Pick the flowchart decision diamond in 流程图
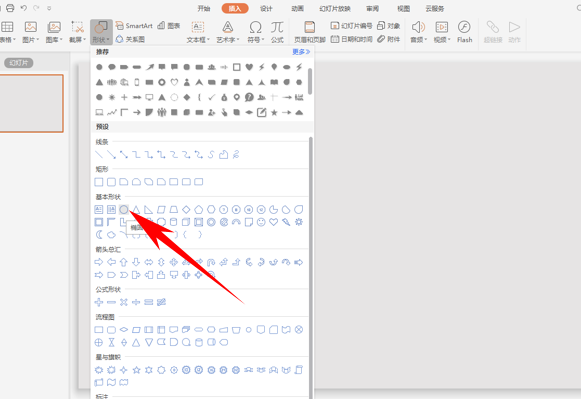 coord(124,330)
